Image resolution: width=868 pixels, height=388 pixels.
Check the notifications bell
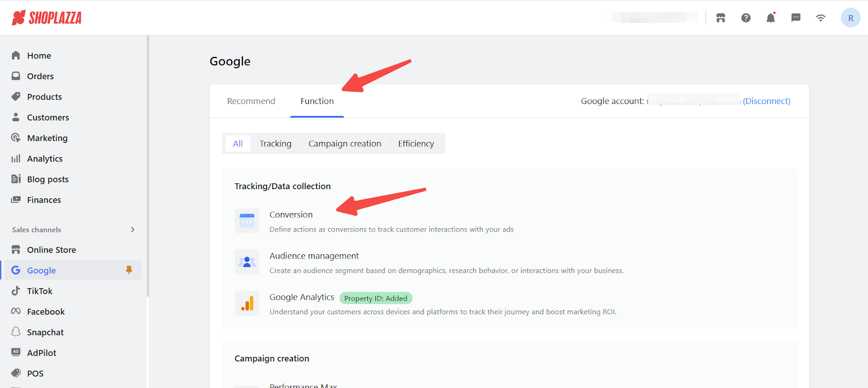[x=770, y=18]
